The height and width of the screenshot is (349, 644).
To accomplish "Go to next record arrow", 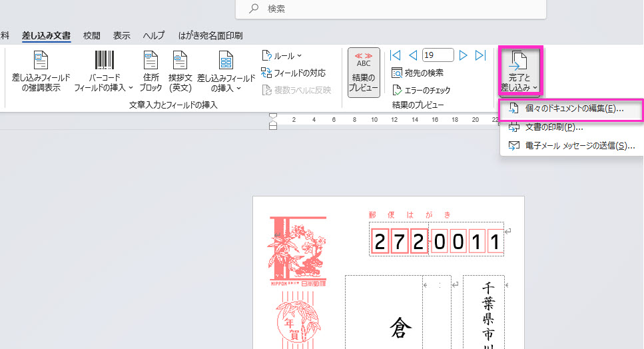I will [464, 55].
